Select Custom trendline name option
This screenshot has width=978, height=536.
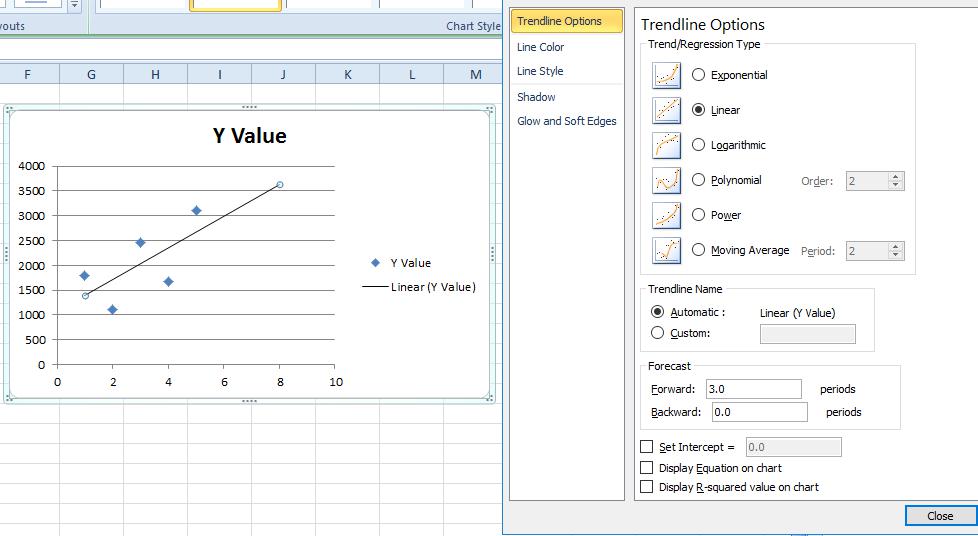(x=657, y=333)
